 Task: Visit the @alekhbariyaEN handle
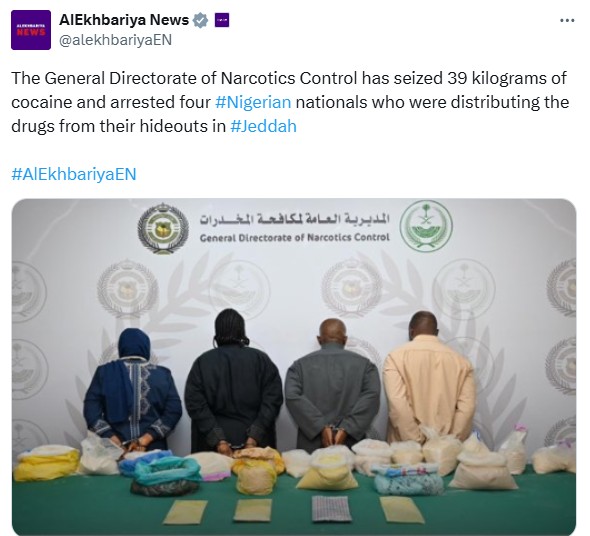click(x=115, y=40)
